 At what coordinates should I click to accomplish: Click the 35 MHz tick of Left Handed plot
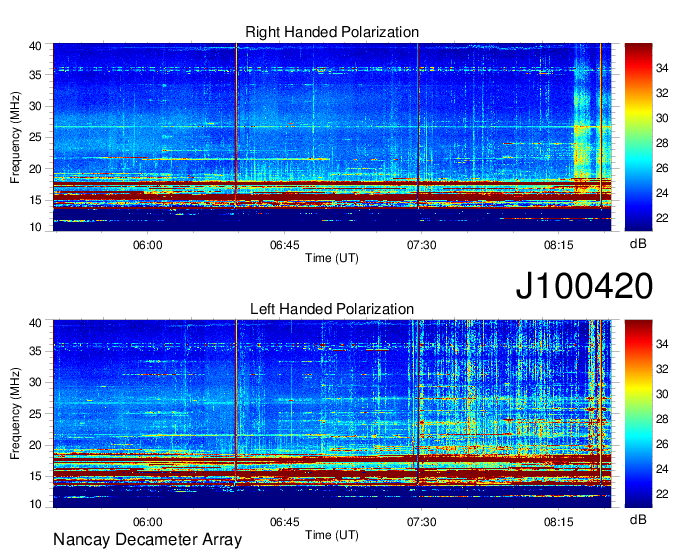[x=35, y=351]
